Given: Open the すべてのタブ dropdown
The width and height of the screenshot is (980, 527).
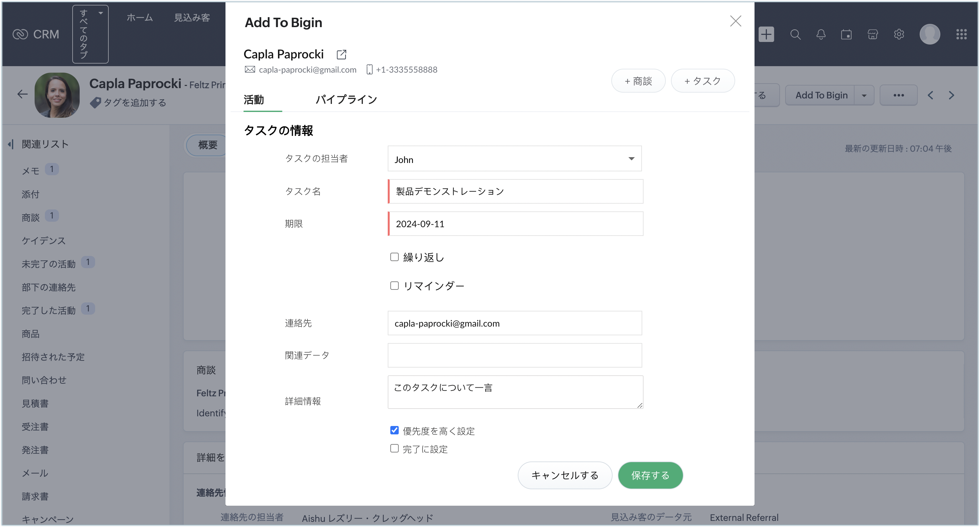Looking at the screenshot, I should click(90, 34).
